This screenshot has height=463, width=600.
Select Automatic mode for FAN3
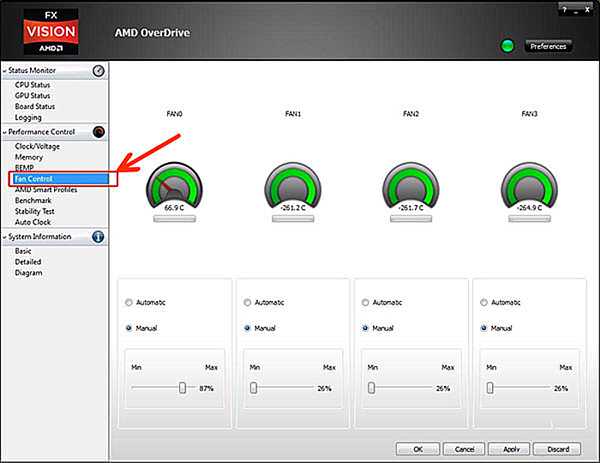point(484,302)
